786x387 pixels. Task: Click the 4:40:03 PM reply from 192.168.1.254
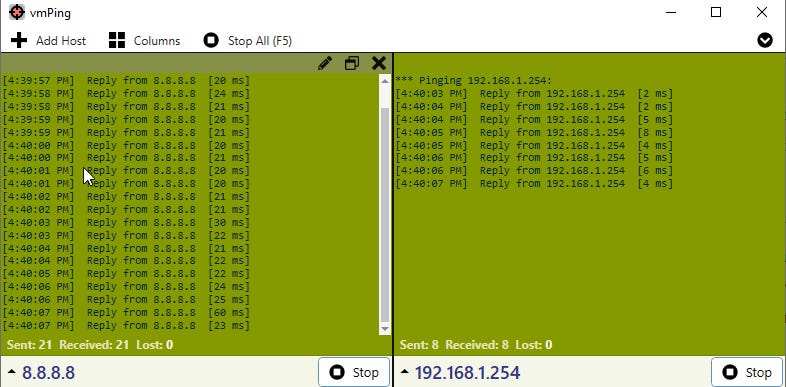click(534, 94)
